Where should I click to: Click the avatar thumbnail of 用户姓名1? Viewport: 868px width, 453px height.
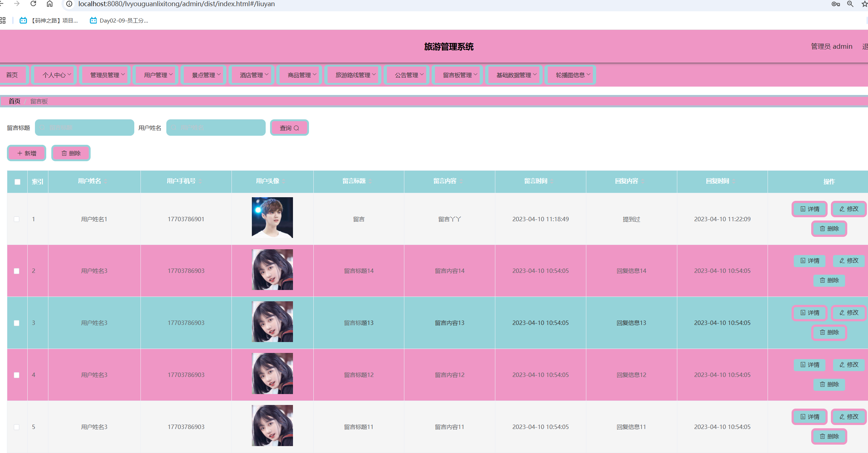[x=272, y=218]
